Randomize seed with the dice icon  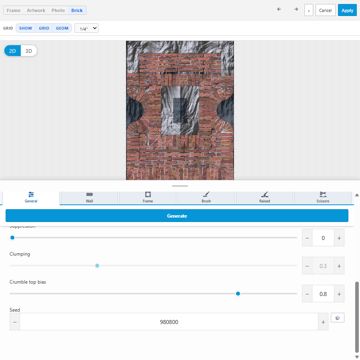point(337,318)
